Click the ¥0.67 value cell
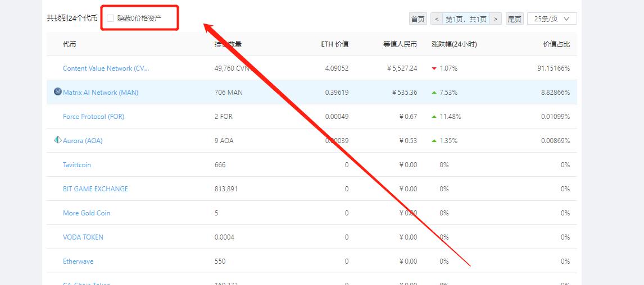644x285 pixels. click(x=408, y=117)
